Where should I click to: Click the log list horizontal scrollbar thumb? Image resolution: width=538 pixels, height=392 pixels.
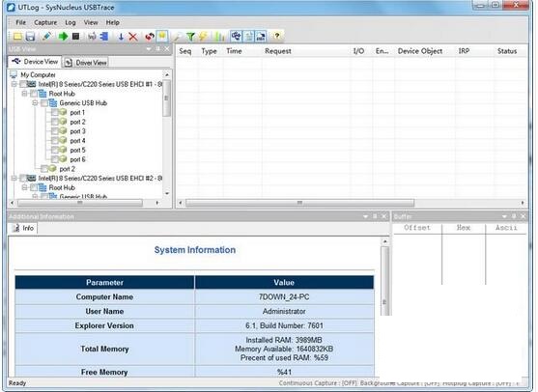pos(299,203)
